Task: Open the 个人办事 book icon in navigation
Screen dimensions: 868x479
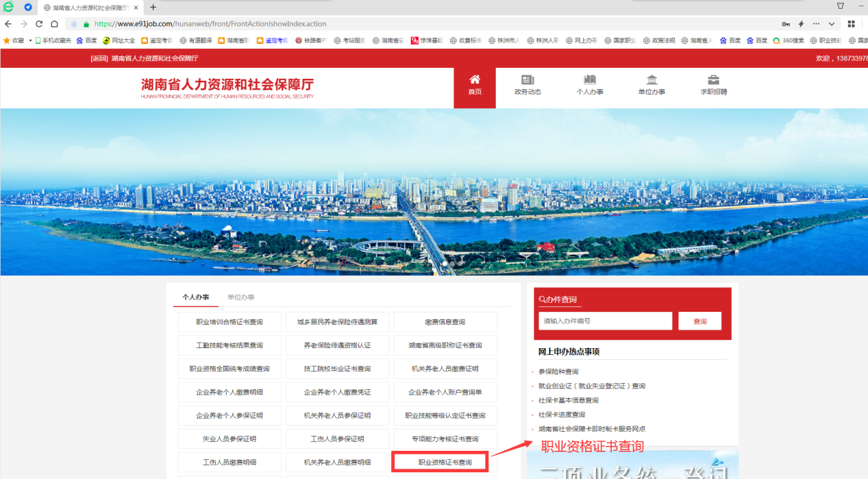Action: pyautogui.click(x=589, y=80)
